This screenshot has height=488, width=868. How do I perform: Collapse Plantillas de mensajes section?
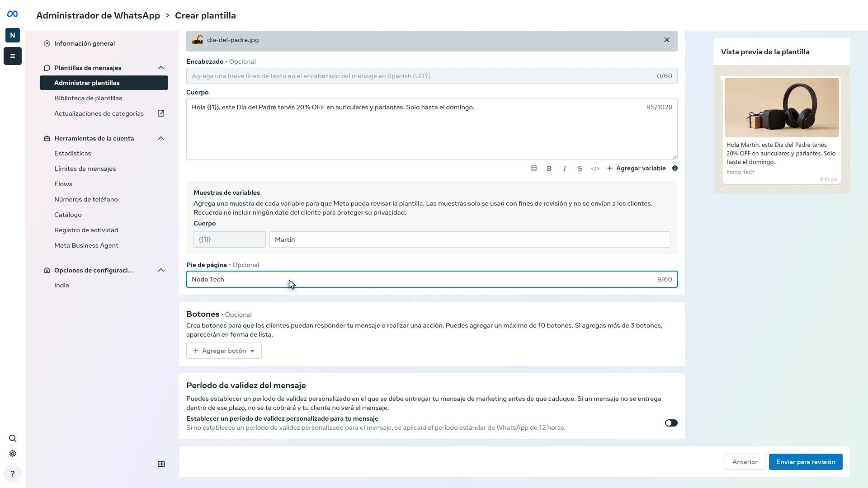coord(161,68)
